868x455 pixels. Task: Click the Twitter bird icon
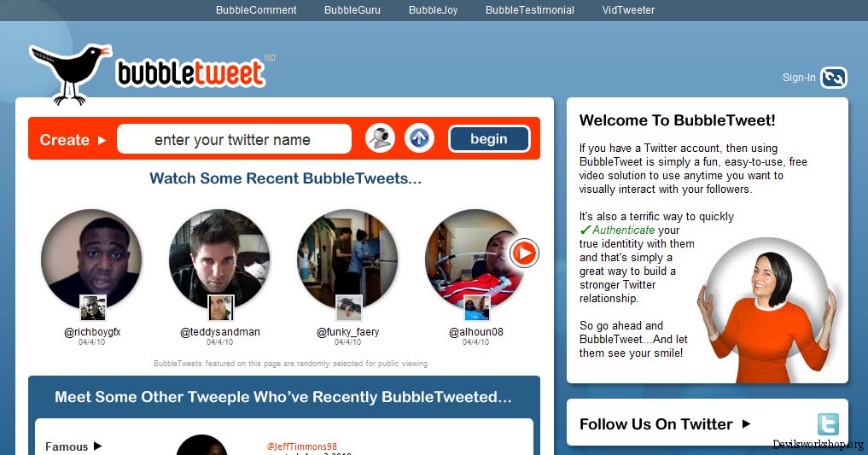(x=828, y=424)
